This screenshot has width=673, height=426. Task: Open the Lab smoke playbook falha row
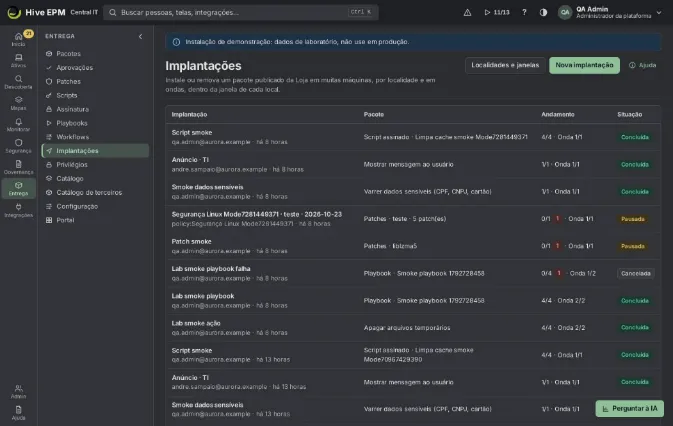click(x=413, y=273)
